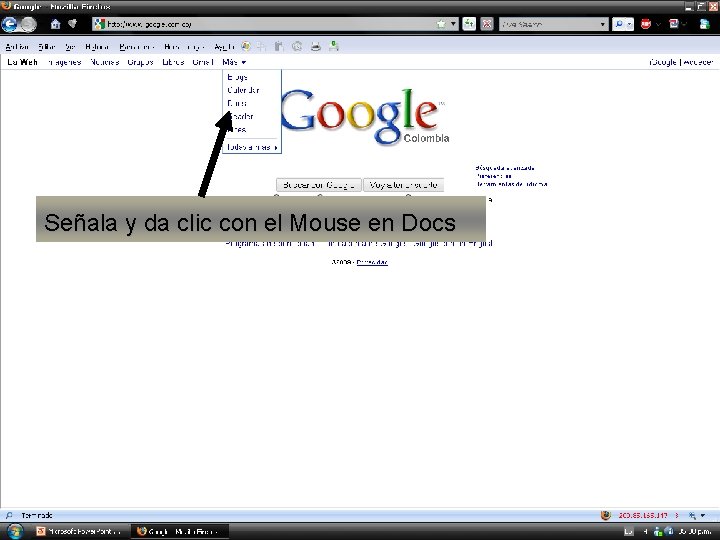Open the search engine dropdown arrow
This screenshot has height=540, width=720.
pyautogui.click(x=602, y=24)
